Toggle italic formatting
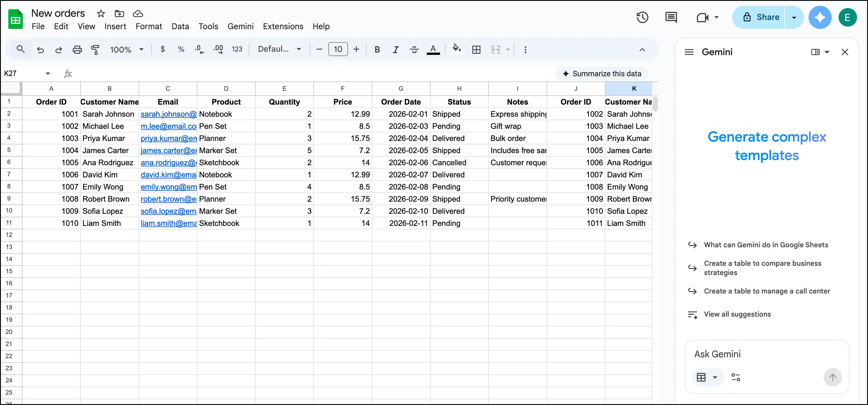This screenshot has height=405, width=868. point(395,49)
